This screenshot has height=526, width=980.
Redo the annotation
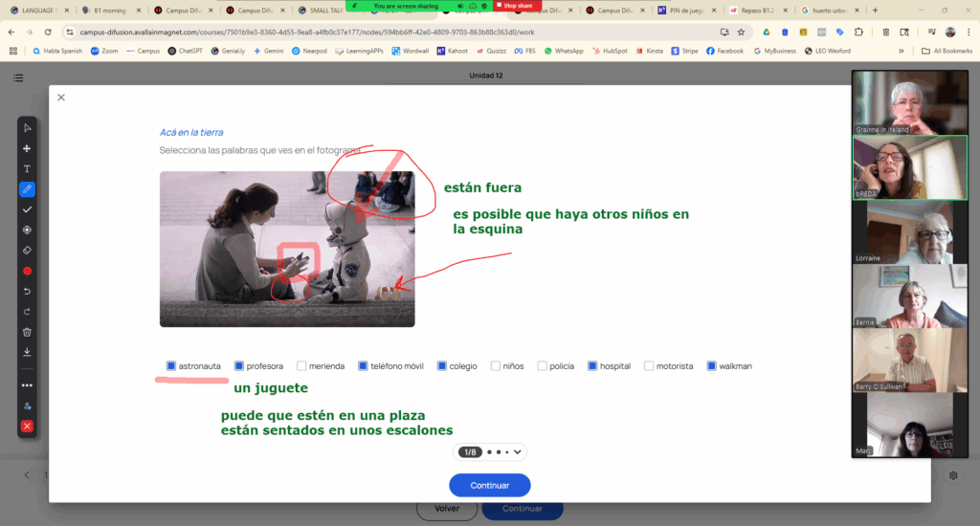[x=27, y=312]
